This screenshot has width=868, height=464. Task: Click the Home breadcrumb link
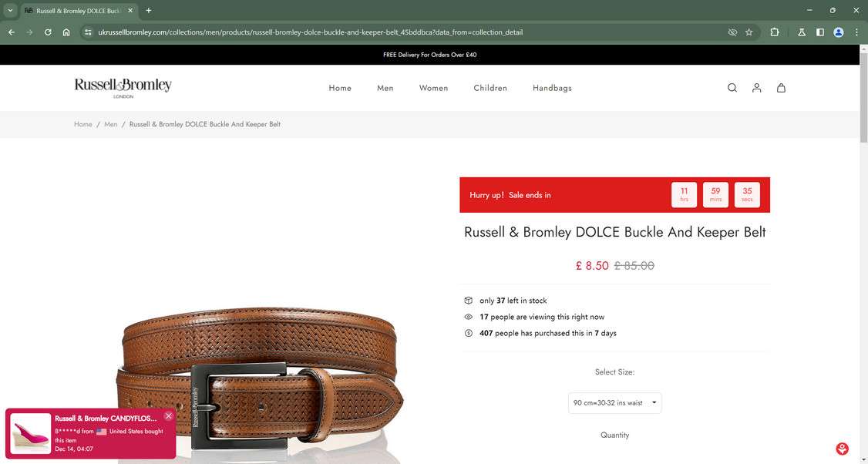click(83, 125)
